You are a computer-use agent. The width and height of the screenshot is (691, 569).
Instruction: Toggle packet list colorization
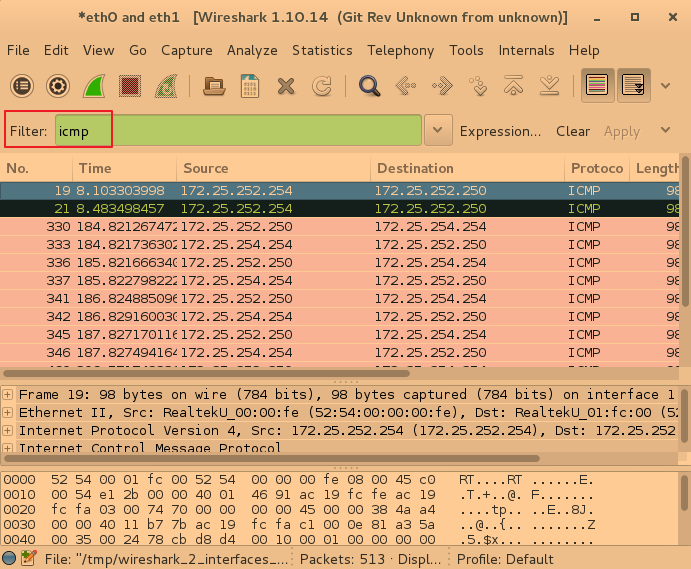pyautogui.click(x=598, y=86)
